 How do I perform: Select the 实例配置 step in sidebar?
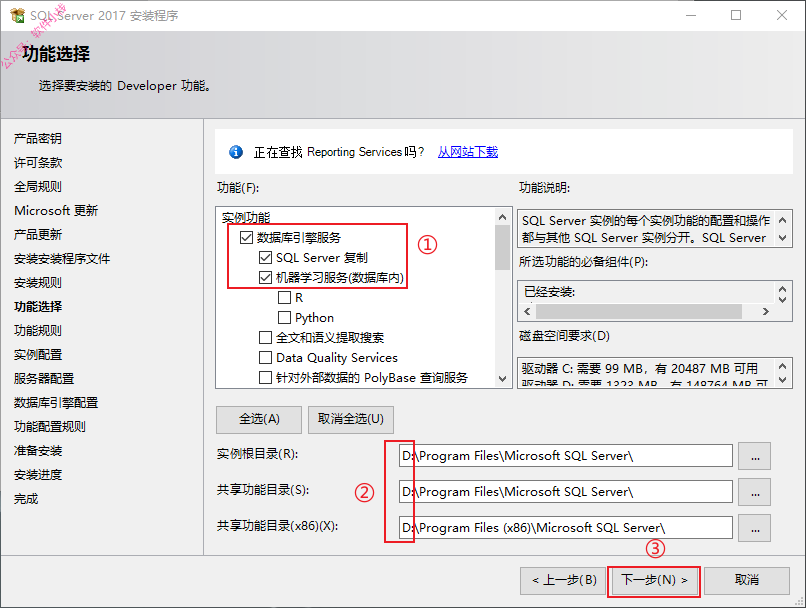point(38,355)
